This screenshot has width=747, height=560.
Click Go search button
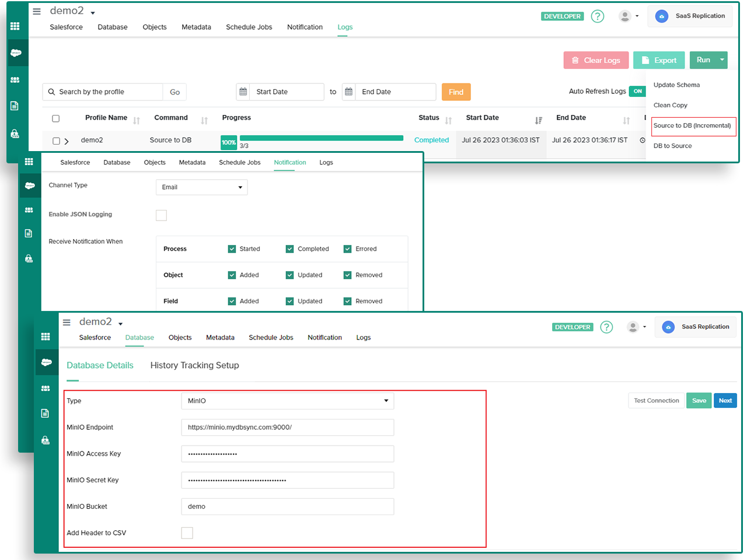(x=174, y=92)
